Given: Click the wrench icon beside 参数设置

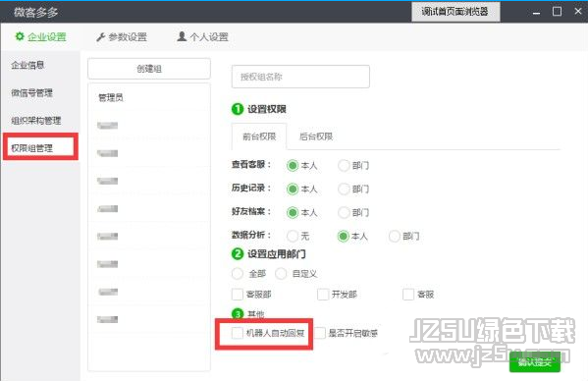Looking at the screenshot, I should coord(100,37).
